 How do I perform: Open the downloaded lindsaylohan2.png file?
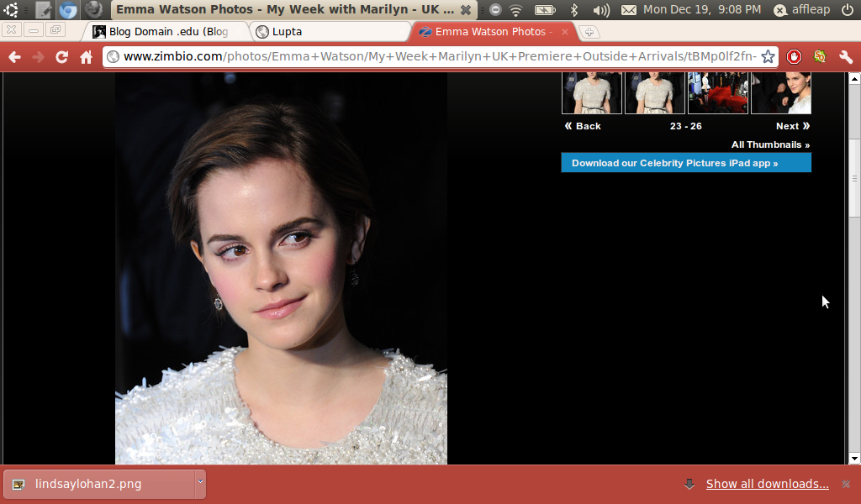point(99,484)
